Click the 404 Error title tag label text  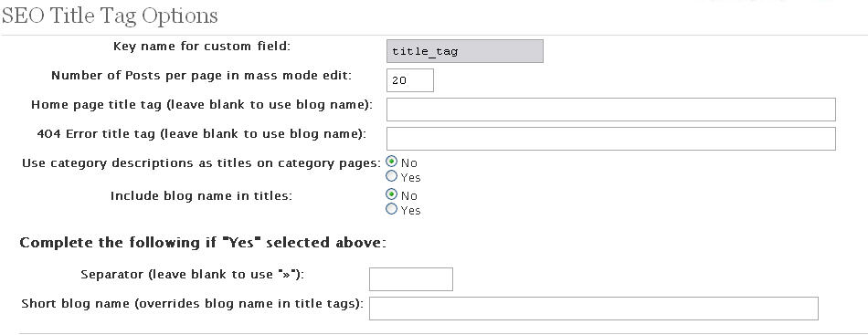click(x=202, y=134)
